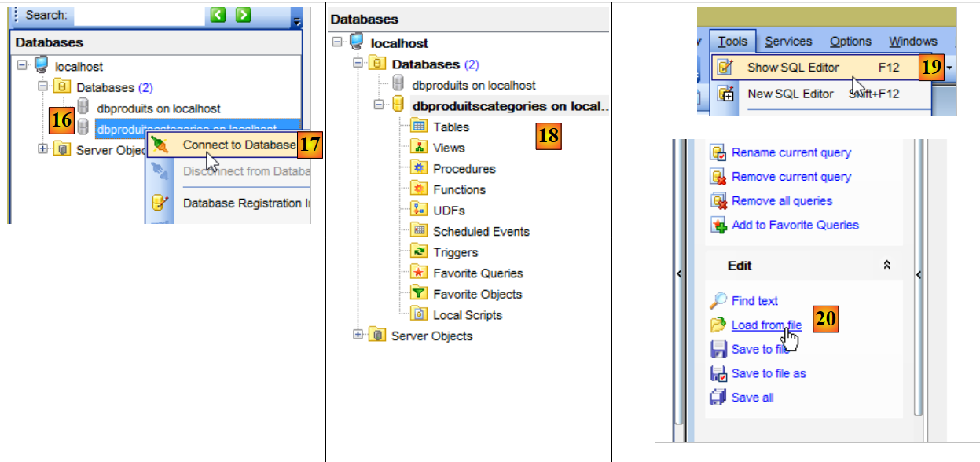Click the Triggers node icon
The image size is (980, 462).
tap(419, 252)
